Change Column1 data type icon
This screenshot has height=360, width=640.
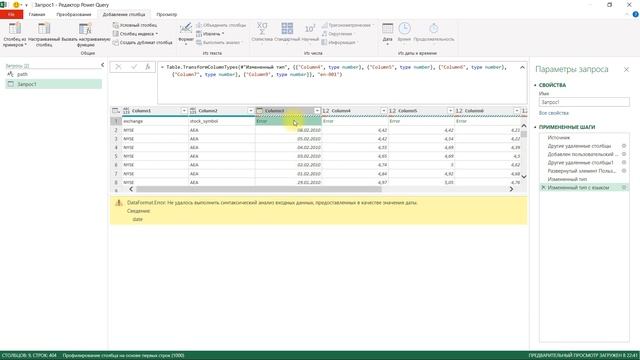pyautogui.click(x=127, y=111)
